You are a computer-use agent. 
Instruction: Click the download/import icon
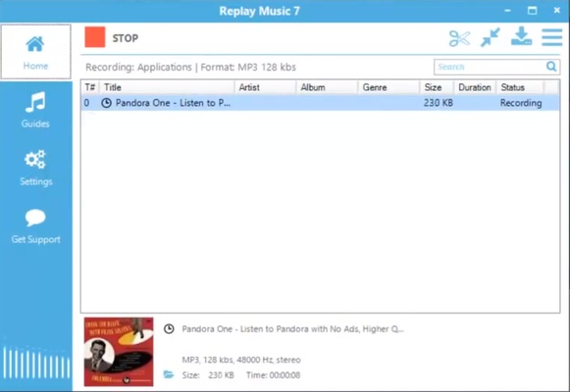click(521, 36)
